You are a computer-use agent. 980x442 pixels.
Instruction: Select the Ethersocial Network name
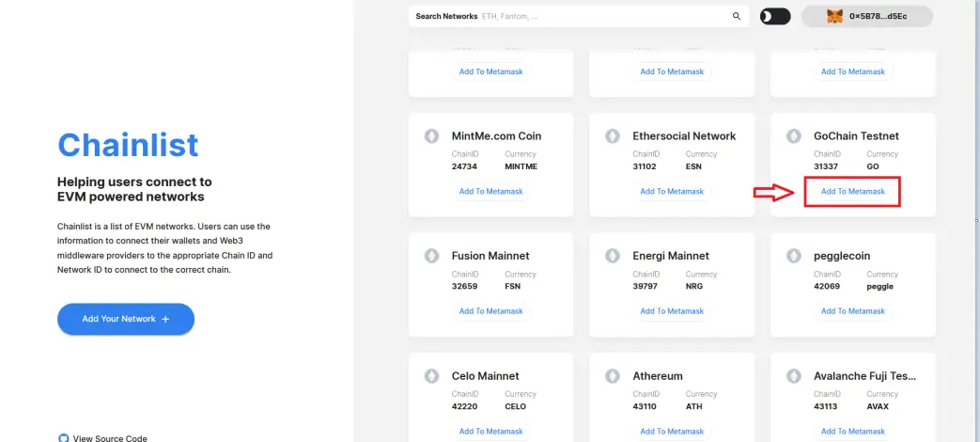[x=684, y=135]
